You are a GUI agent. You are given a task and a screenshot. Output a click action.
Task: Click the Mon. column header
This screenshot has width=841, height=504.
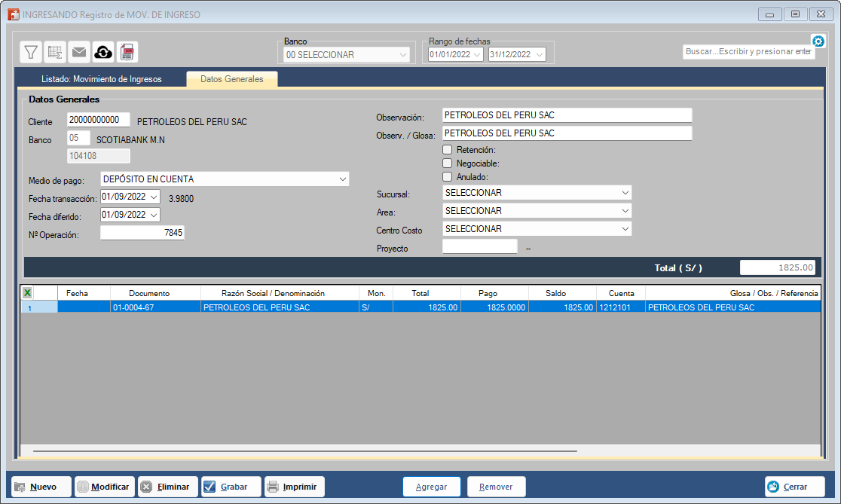[x=377, y=293]
